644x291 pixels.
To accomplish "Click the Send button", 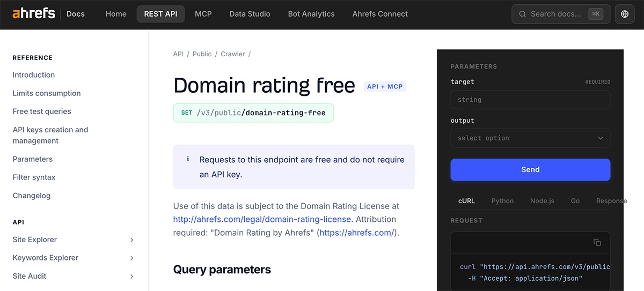I will coord(530,169).
